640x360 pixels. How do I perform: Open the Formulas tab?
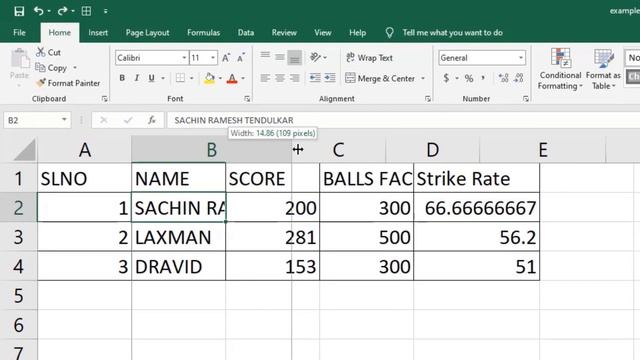click(203, 33)
